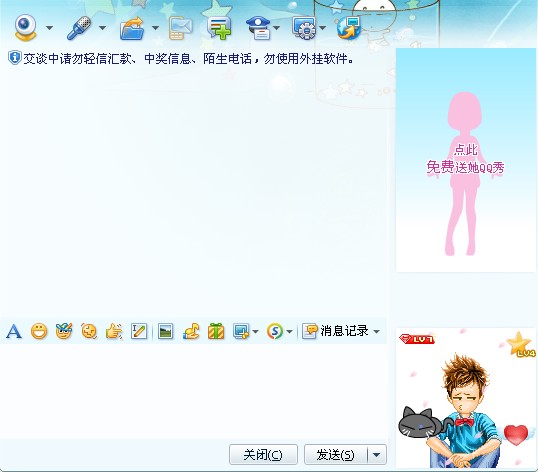Expand report options arrow beside police icon
The width and height of the screenshot is (538, 472).
tap(277, 28)
